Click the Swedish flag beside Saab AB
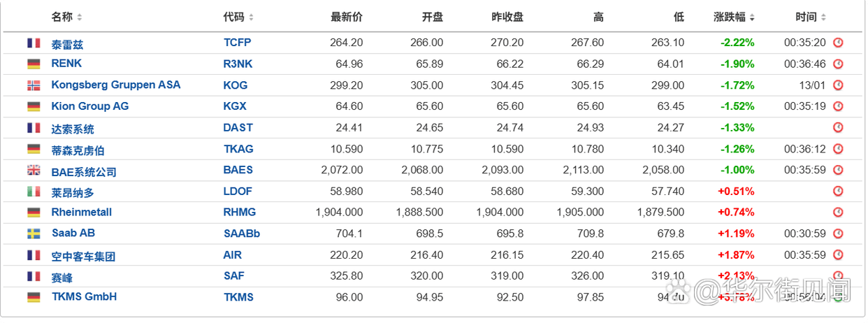The image size is (868, 323). [x=34, y=234]
